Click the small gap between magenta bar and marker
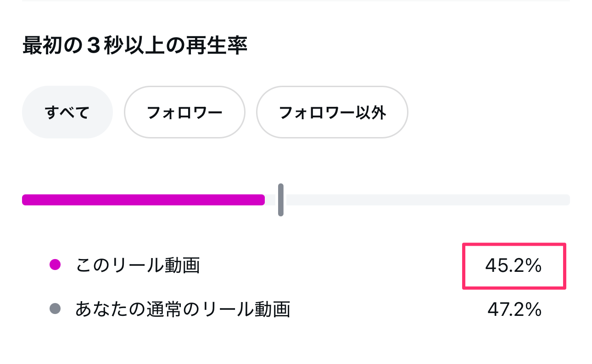592x364 pixels. [x=272, y=200]
